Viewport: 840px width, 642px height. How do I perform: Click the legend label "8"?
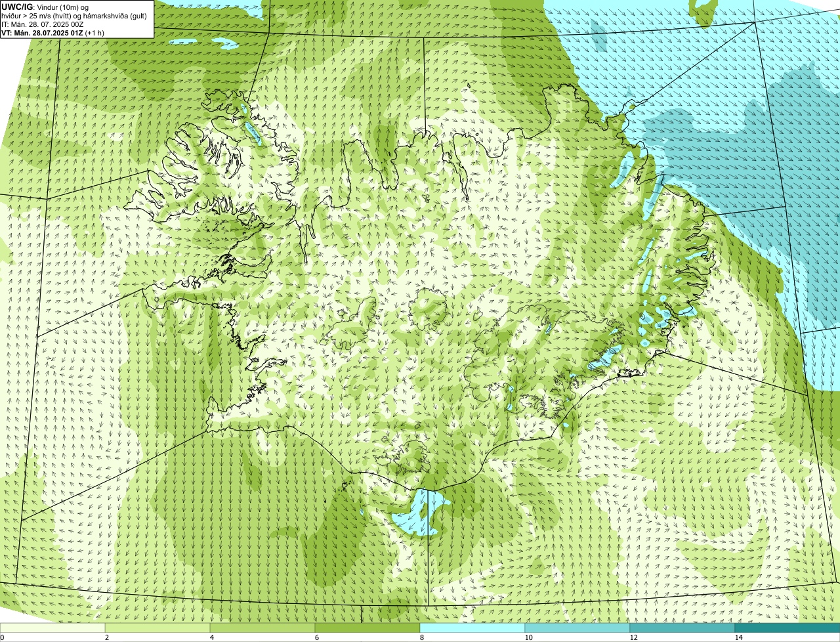[421, 637]
